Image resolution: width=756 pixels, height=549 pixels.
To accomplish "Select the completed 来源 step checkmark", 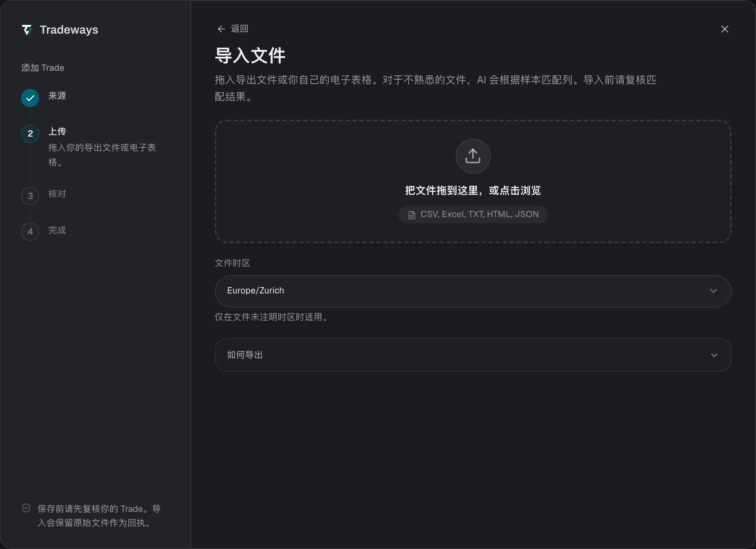I will (30, 98).
